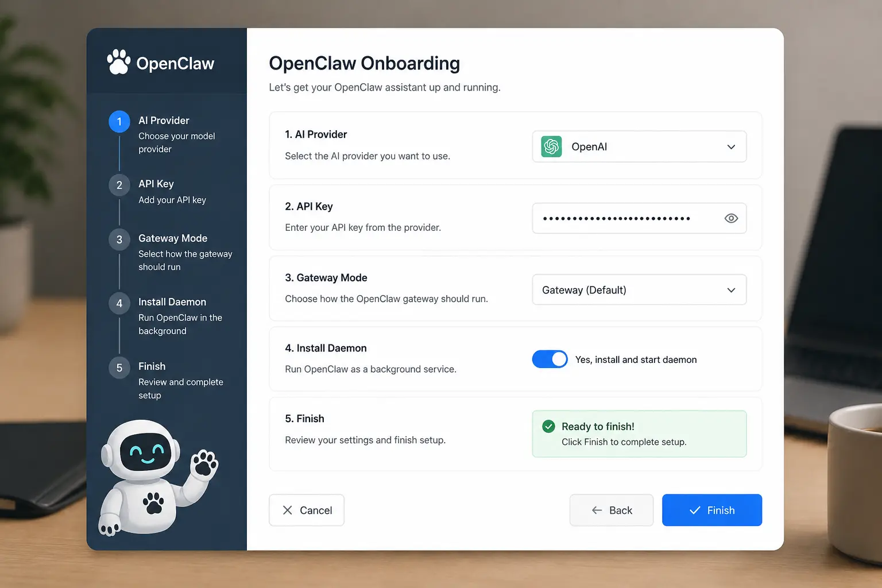Click '4. Install Daemon' section title
The image size is (882, 588).
pos(326,348)
